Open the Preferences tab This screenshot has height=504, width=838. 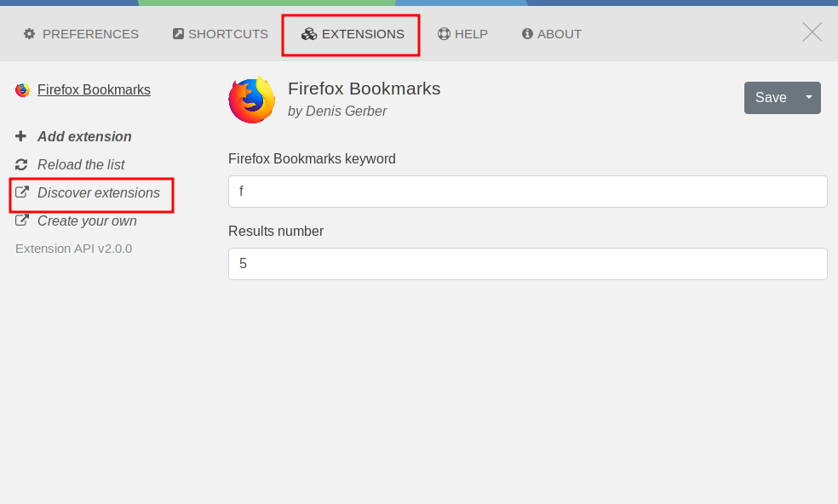click(81, 34)
